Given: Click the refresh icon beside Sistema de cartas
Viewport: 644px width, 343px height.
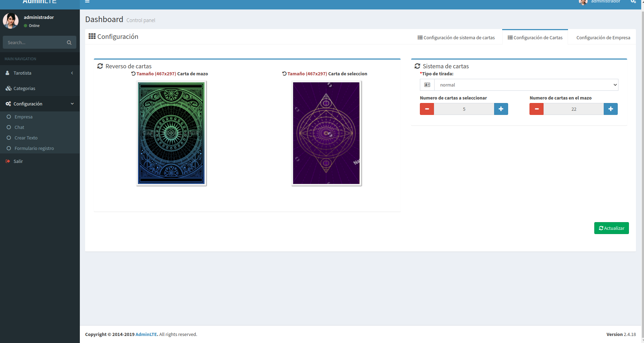Looking at the screenshot, I should [417, 66].
